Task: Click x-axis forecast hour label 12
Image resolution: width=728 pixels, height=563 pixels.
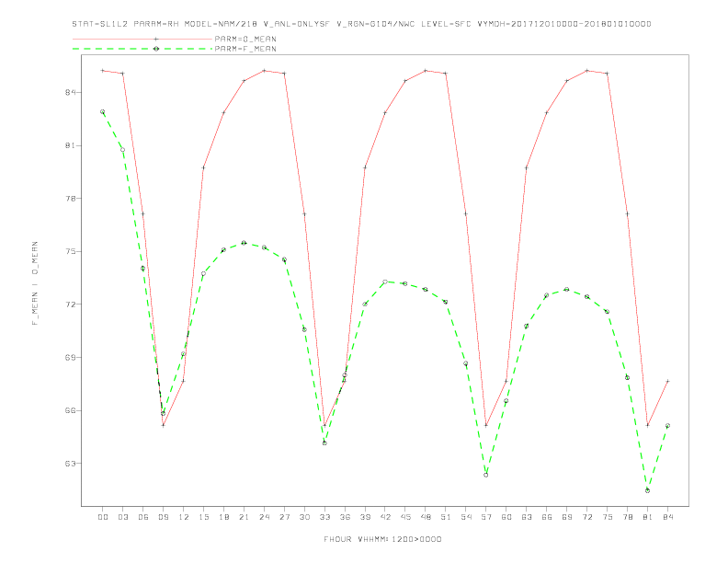Action: 184,517
